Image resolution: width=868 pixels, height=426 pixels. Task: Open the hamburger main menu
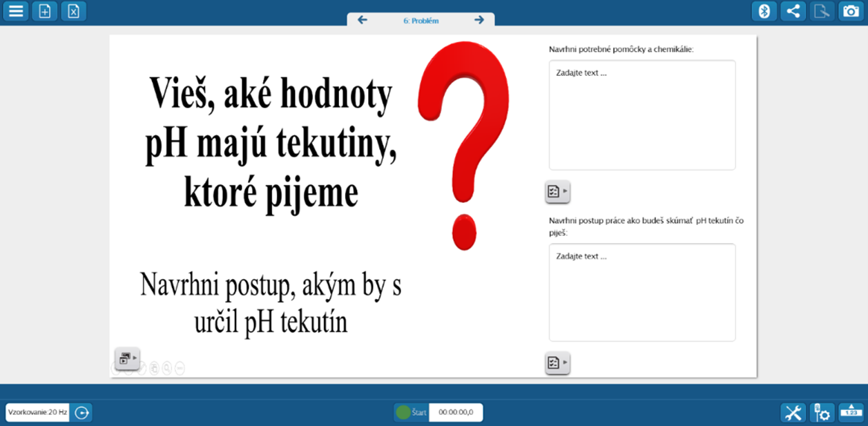15,11
